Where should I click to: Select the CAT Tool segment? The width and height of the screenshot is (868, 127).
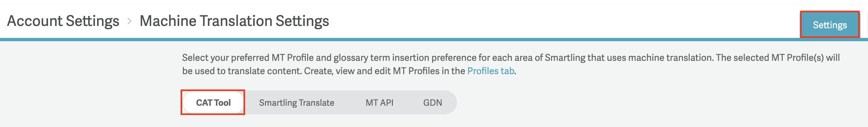click(213, 102)
